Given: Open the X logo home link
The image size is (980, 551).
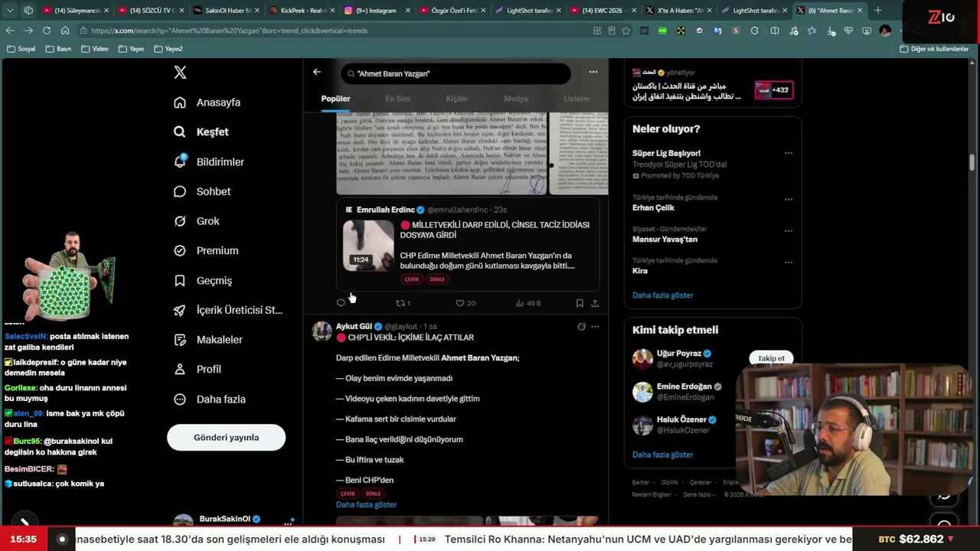Looking at the screenshot, I should [x=180, y=73].
